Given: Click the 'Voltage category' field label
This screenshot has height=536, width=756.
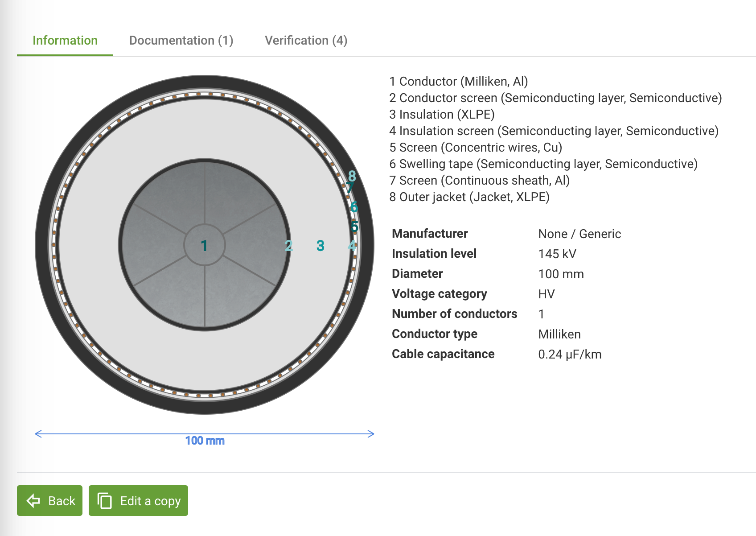Looking at the screenshot, I should (440, 294).
